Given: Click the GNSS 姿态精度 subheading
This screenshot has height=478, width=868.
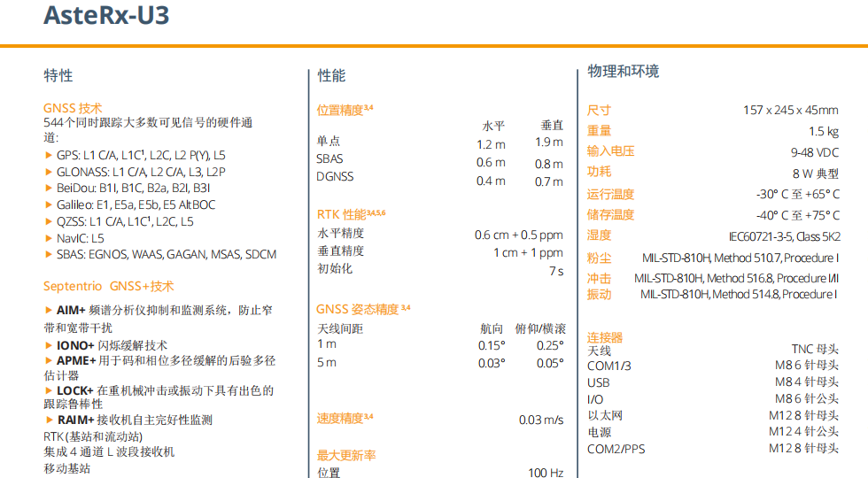Looking at the screenshot, I should pos(363,309).
